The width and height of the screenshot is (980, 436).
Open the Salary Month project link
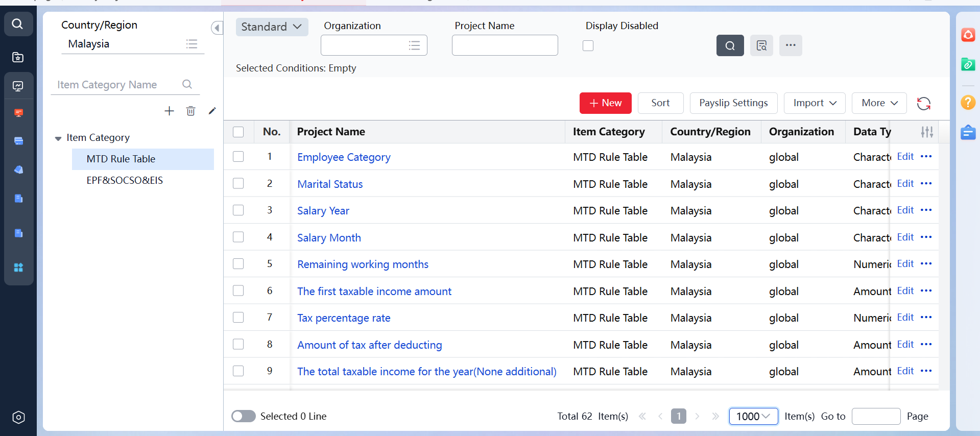329,237
